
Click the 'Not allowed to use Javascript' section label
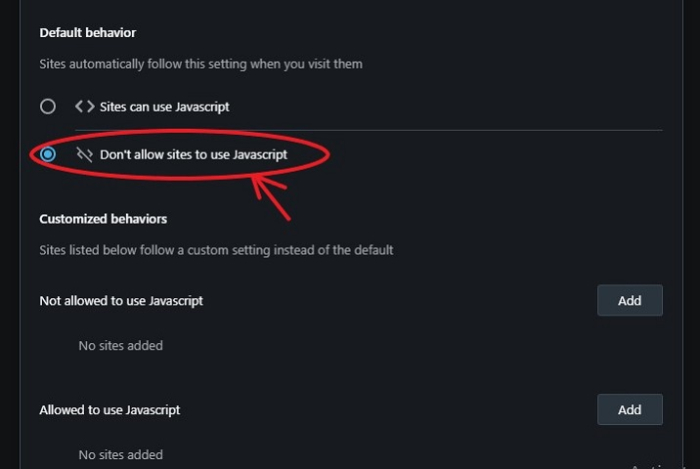pyautogui.click(x=121, y=300)
